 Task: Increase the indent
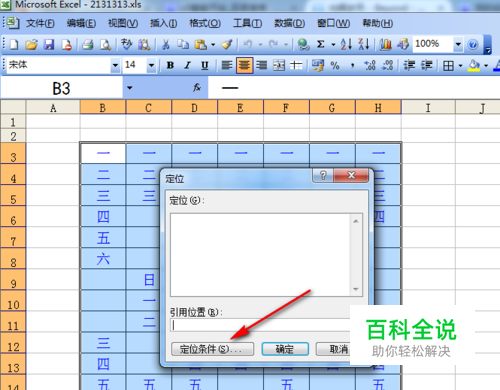426,65
